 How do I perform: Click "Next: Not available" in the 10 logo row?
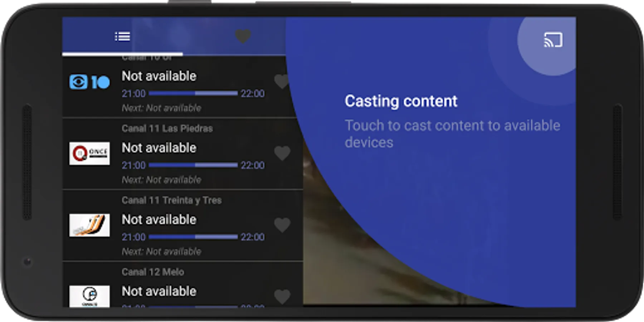(x=161, y=108)
